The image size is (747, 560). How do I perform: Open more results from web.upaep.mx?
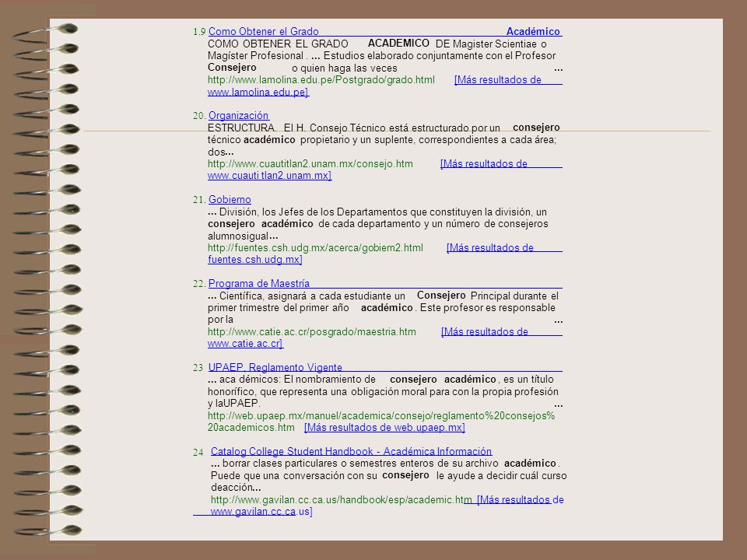click(384, 427)
